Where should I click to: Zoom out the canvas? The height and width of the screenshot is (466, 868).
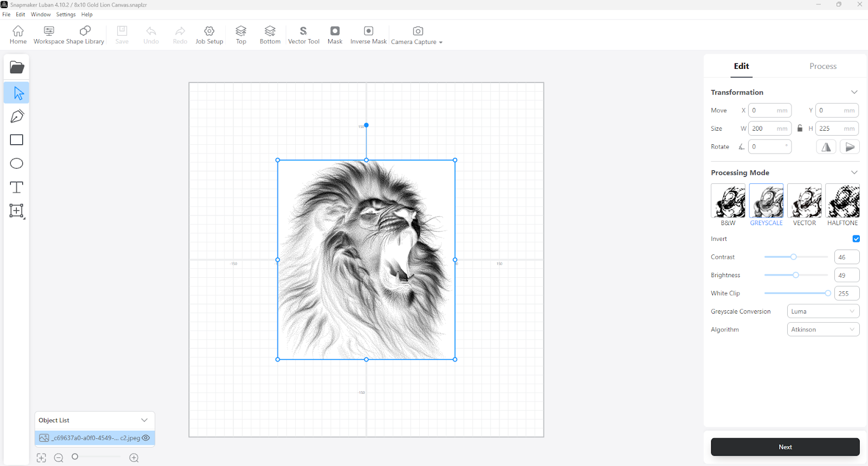(x=59, y=458)
